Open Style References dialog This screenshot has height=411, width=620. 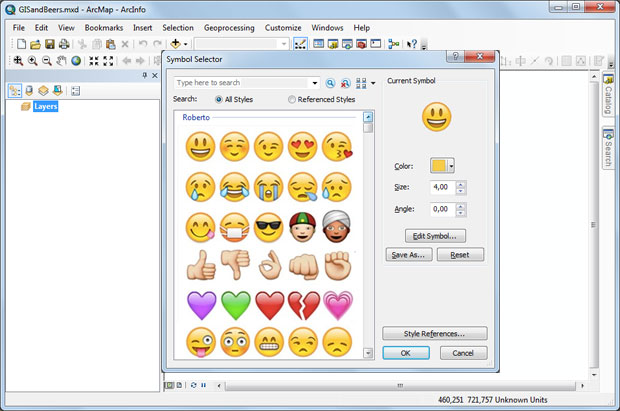(435, 333)
